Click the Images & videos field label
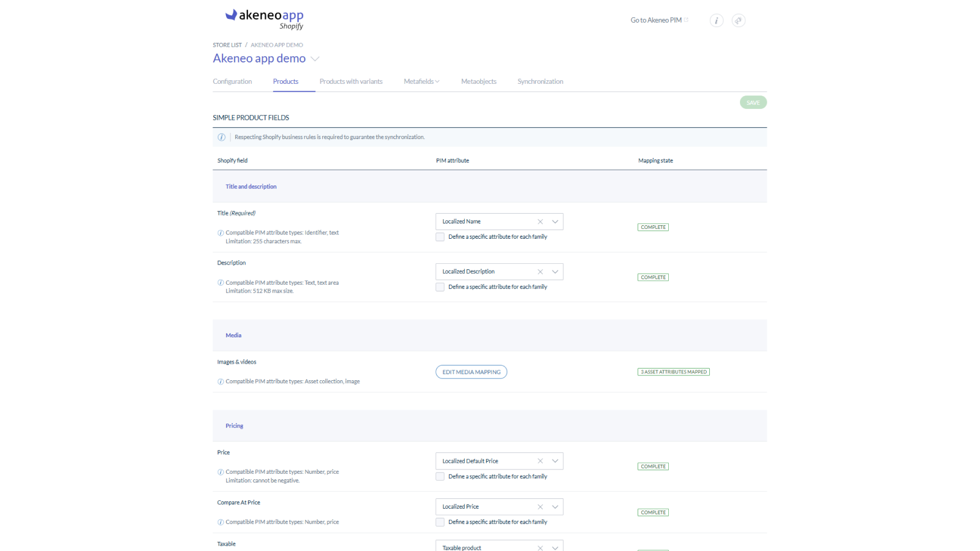The image size is (980, 551). point(236,362)
